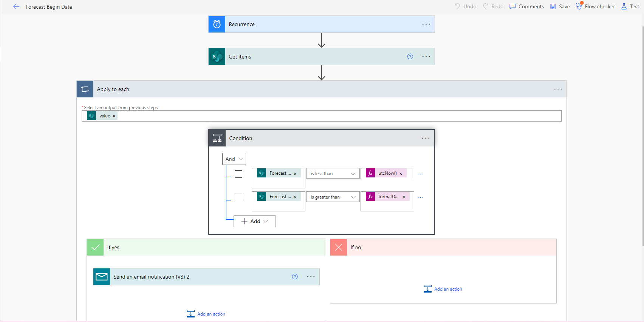
Task: Open the Comments pane
Action: (527, 6)
